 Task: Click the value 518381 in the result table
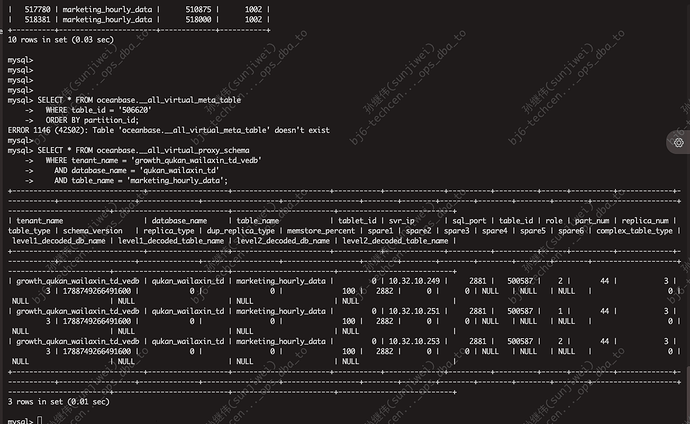click(x=37, y=19)
